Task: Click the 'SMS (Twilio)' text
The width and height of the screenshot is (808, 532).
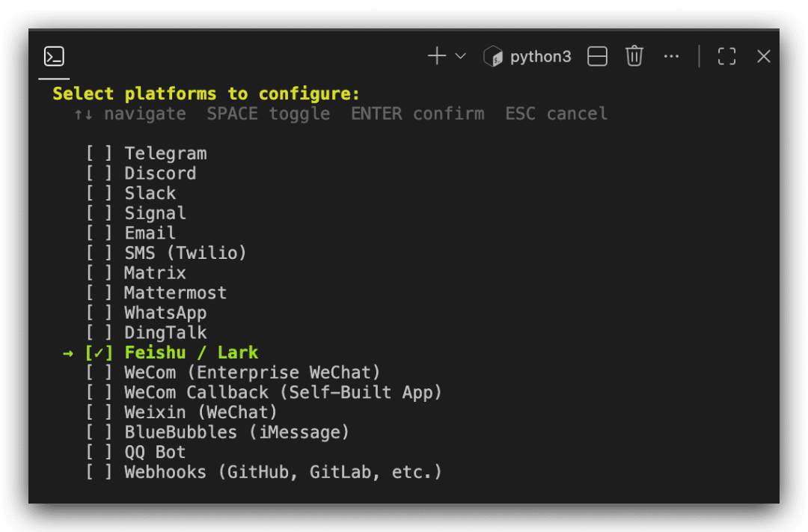Action: pos(186,253)
